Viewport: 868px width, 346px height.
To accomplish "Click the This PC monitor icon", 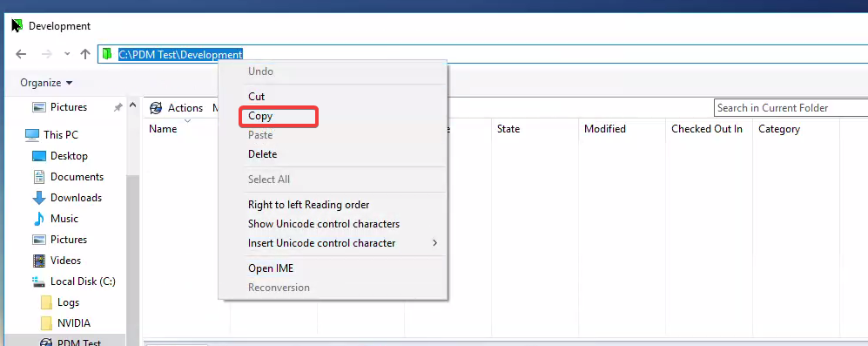I will pos(32,135).
